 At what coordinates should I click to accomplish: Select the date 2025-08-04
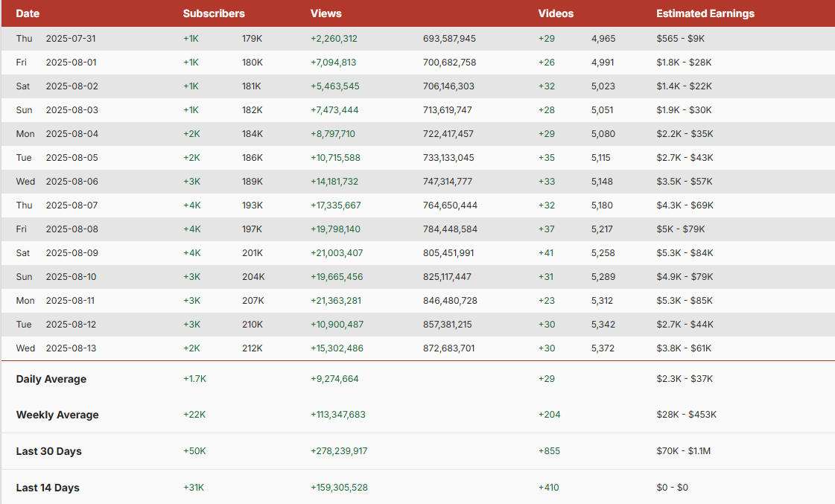click(x=72, y=133)
